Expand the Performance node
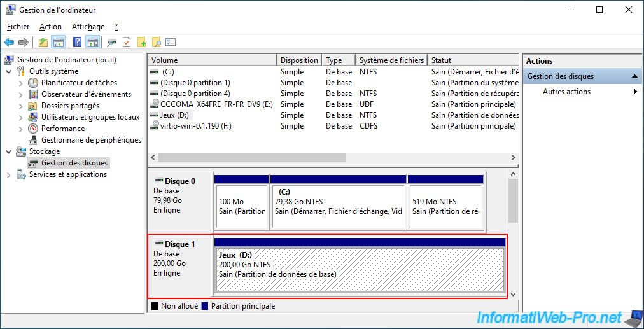 click(x=21, y=129)
